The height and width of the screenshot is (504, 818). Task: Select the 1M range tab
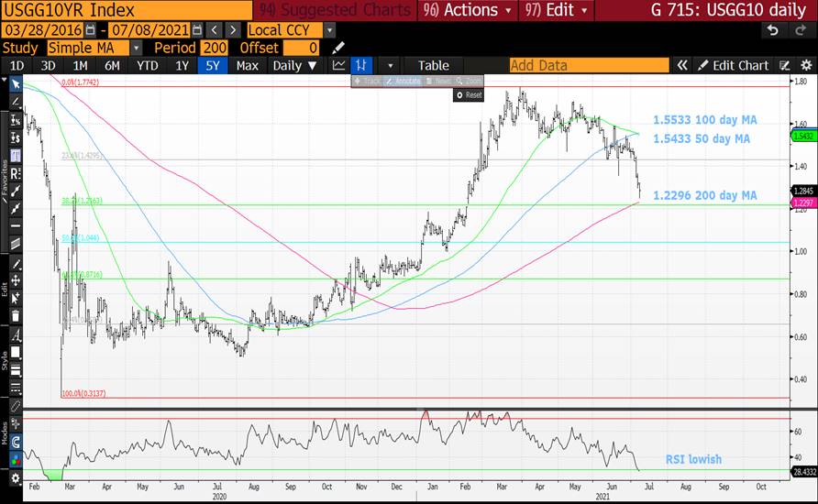(x=80, y=66)
